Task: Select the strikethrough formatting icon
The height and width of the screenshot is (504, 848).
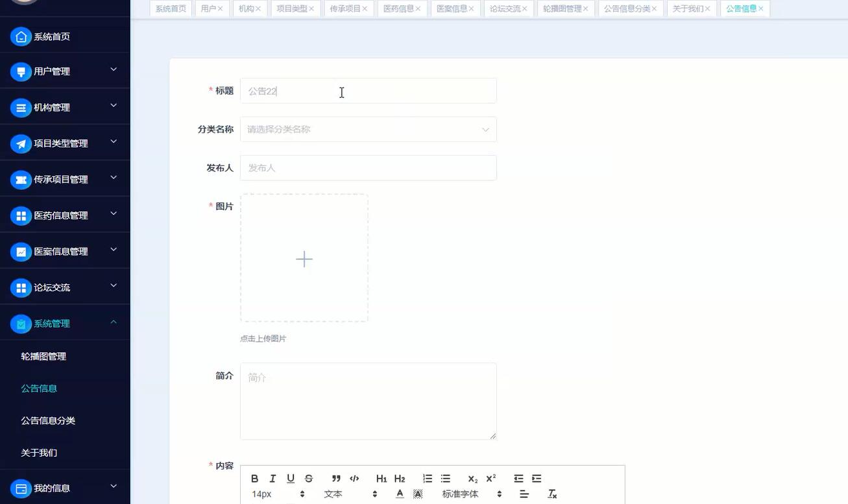Action: tap(309, 478)
